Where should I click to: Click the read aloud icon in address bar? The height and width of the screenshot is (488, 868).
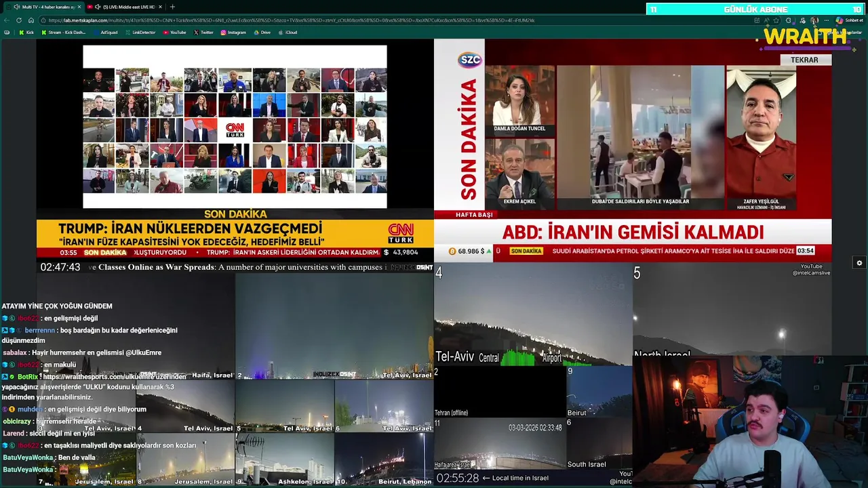768,20
